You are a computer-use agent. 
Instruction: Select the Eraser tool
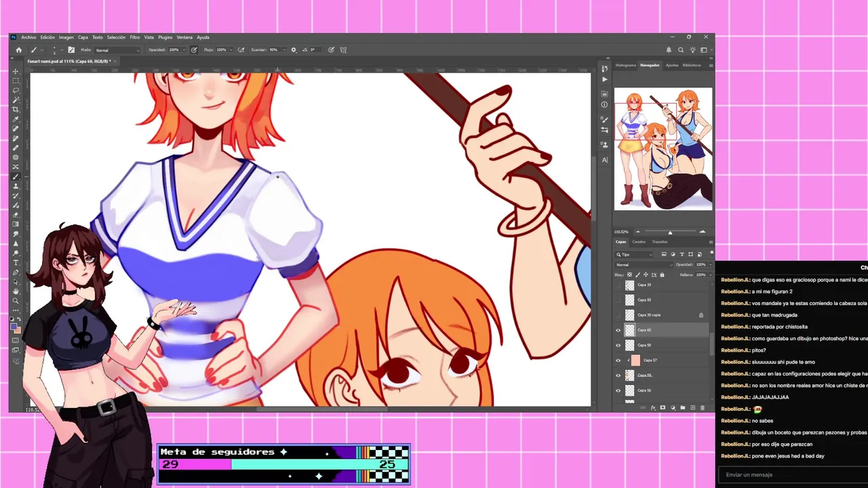[16, 215]
